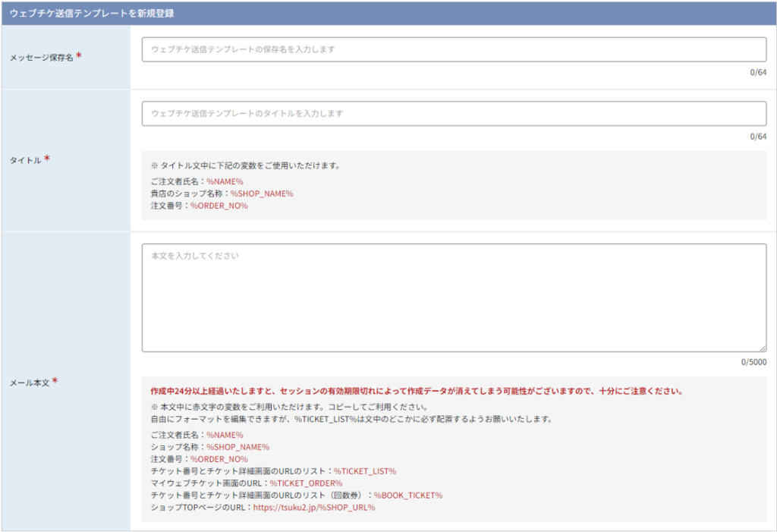Click the header ウェブチケ送信テンプレートを新規登録
Screen dimensions: 777x532
[x=92, y=14]
